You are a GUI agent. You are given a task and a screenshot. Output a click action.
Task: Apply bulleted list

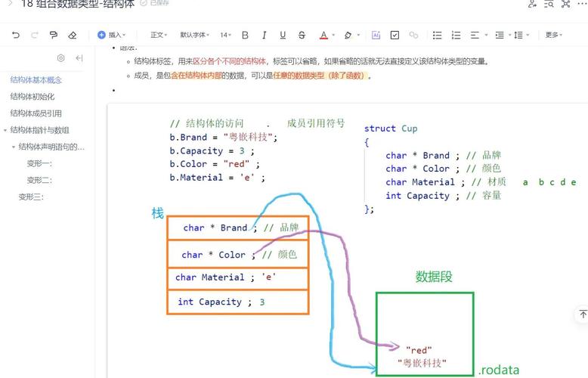point(437,35)
